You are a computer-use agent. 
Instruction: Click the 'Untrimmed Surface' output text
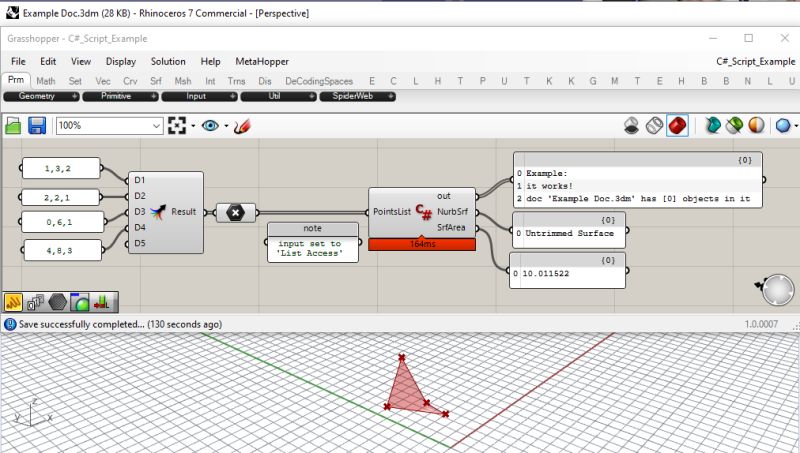[x=569, y=233]
